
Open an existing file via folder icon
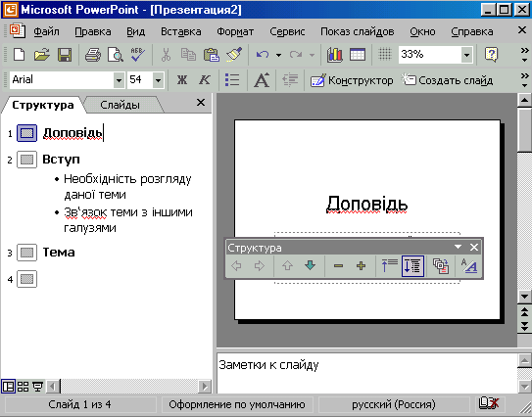[x=42, y=54]
